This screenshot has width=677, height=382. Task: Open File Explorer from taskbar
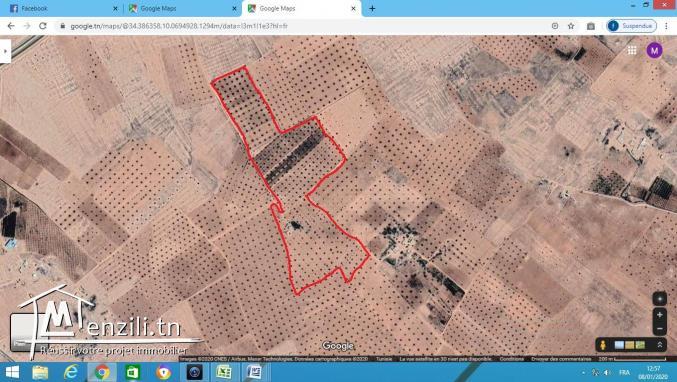(x=40, y=372)
